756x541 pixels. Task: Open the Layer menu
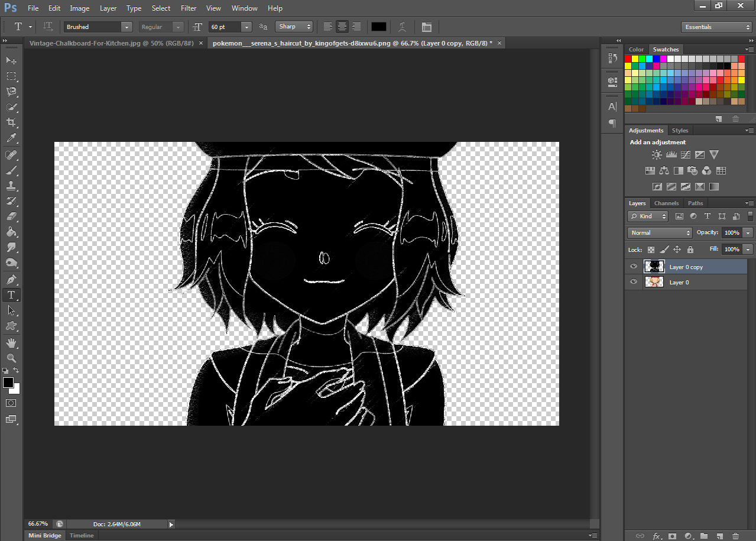point(108,8)
